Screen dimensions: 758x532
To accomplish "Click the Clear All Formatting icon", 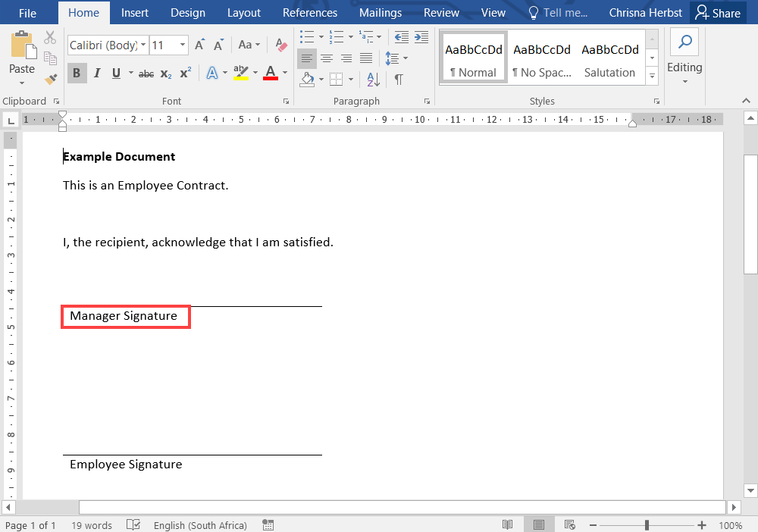I will tap(281, 45).
